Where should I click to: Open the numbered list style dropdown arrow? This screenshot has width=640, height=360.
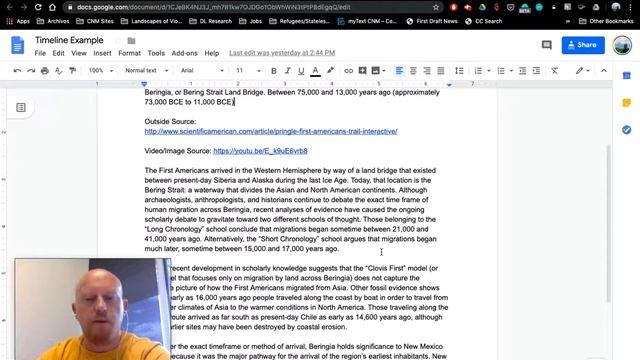[x=489, y=71]
